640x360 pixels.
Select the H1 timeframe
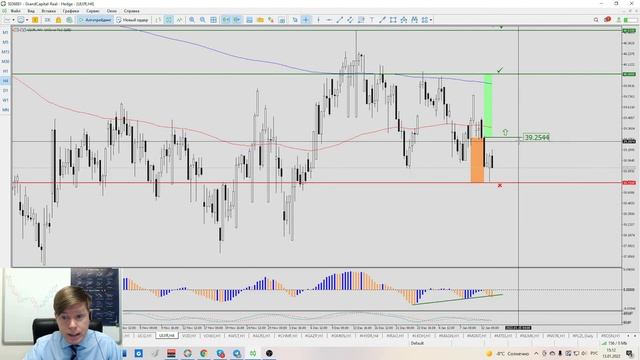(x=5, y=71)
